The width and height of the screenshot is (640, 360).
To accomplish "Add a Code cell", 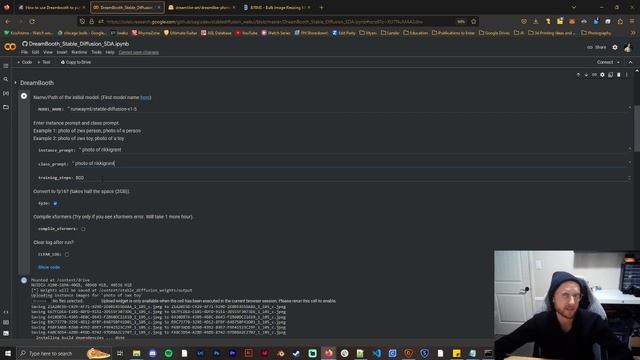I will pos(24,62).
